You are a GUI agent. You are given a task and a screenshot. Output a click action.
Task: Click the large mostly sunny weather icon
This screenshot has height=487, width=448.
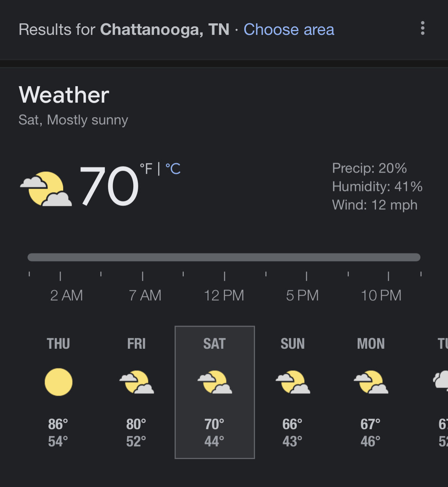click(46, 189)
